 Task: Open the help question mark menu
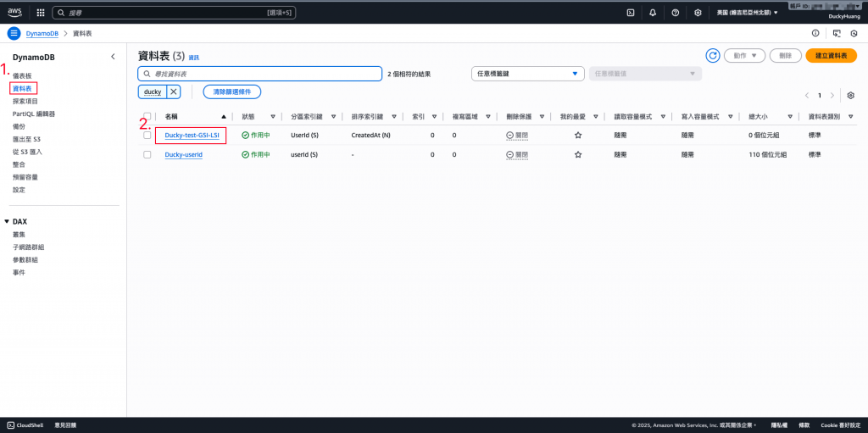[676, 12]
